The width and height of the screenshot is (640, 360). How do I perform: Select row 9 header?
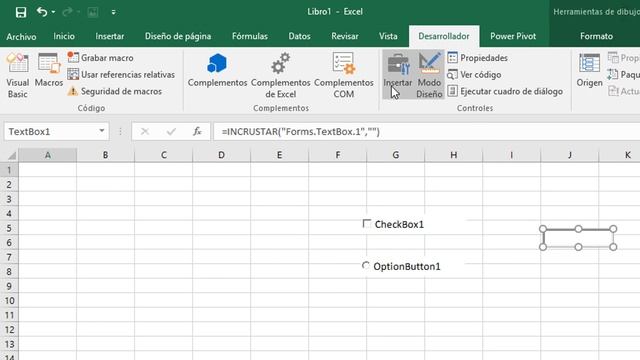(9, 286)
